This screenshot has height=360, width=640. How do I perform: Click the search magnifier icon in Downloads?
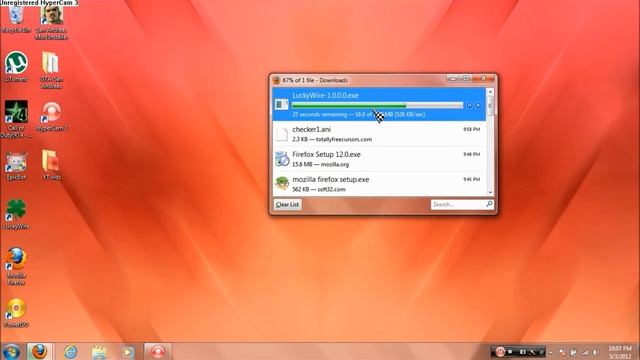[489, 204]
